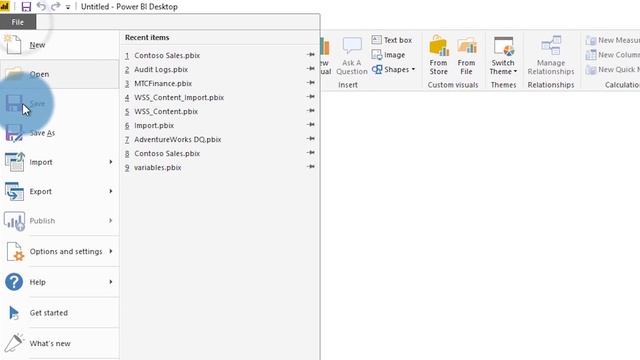Viewport: 640px width, 360px height.
Task: Pin the WSS_Content_Import.pbix recent item
Action: (x=311, y=96)
